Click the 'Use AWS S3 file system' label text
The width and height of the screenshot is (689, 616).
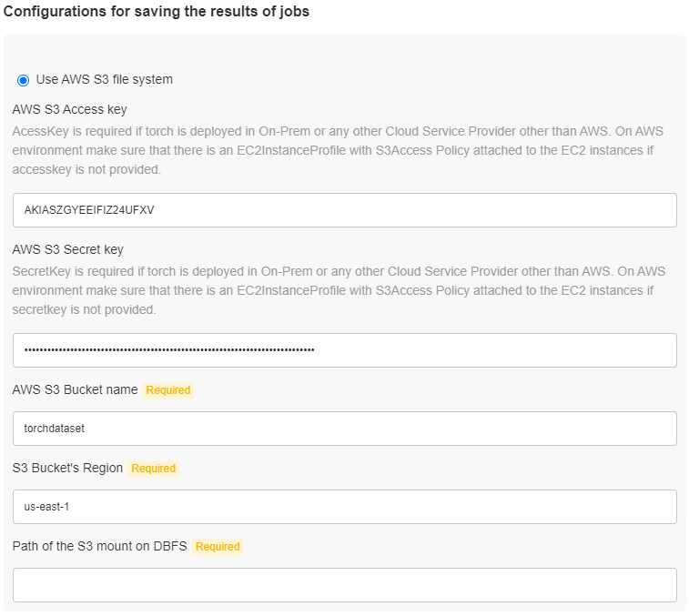click(x=104, y=79)
